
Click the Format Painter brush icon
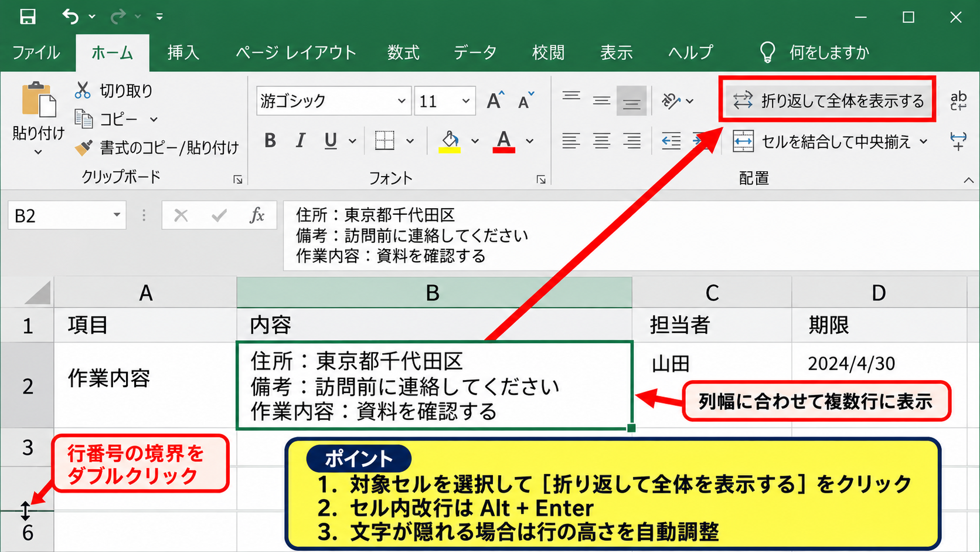pos(84,147)
